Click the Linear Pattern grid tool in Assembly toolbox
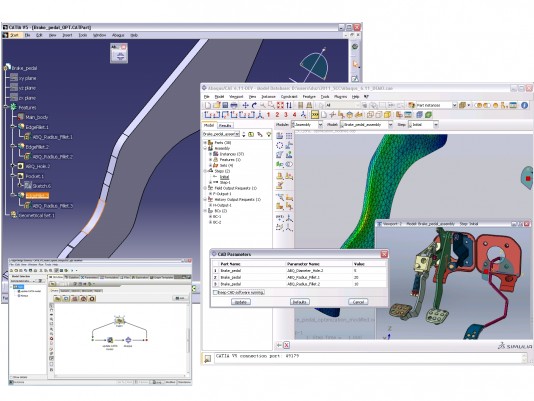 point(289,136)
